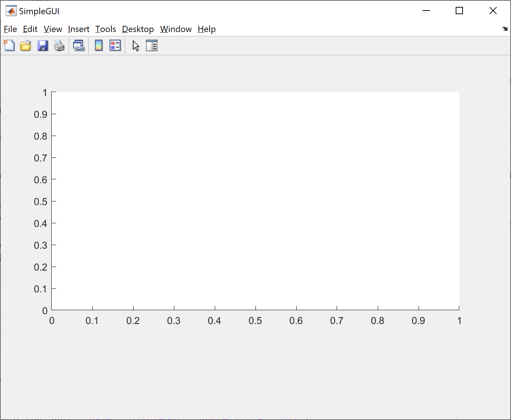The height and width of the screenshot is (420, 511).
Task: Insert a colorbar from the toolbar
Action: point(99,45)
